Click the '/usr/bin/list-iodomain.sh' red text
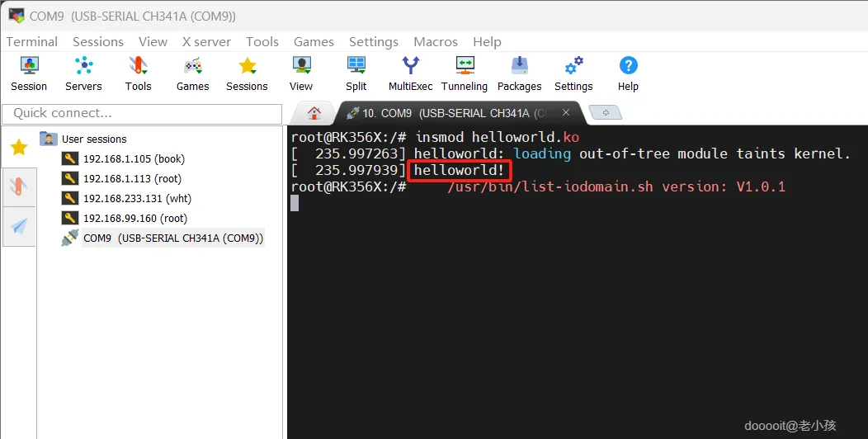 pos(550,186)
